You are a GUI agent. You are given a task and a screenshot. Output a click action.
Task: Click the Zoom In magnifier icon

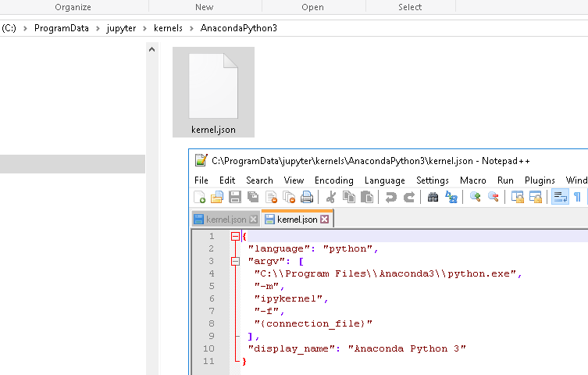[x=475, y=198]
